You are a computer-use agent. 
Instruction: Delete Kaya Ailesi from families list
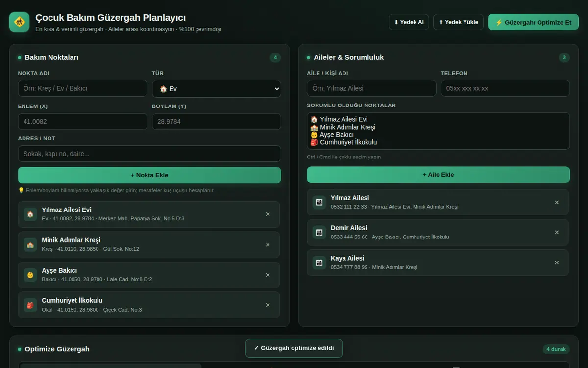[557, 263]
